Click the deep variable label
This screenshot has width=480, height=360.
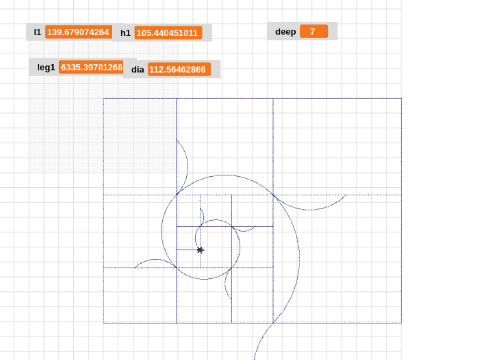[286, 32]
